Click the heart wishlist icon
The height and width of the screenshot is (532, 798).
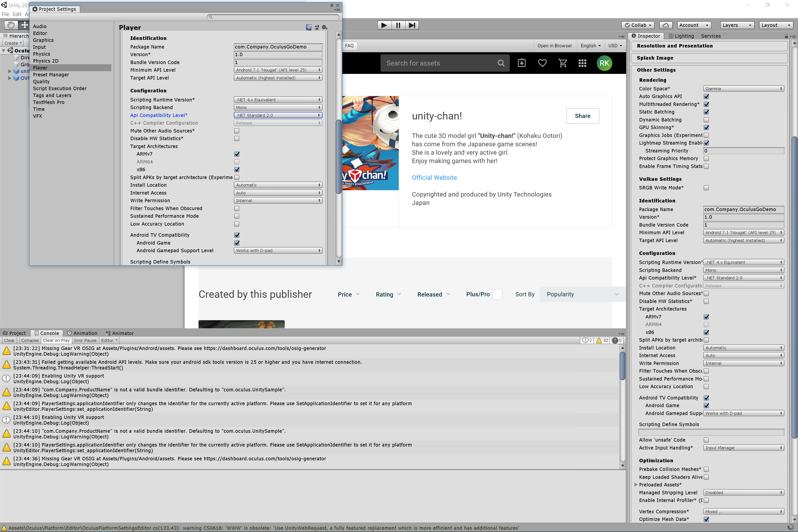coord(542,63)
